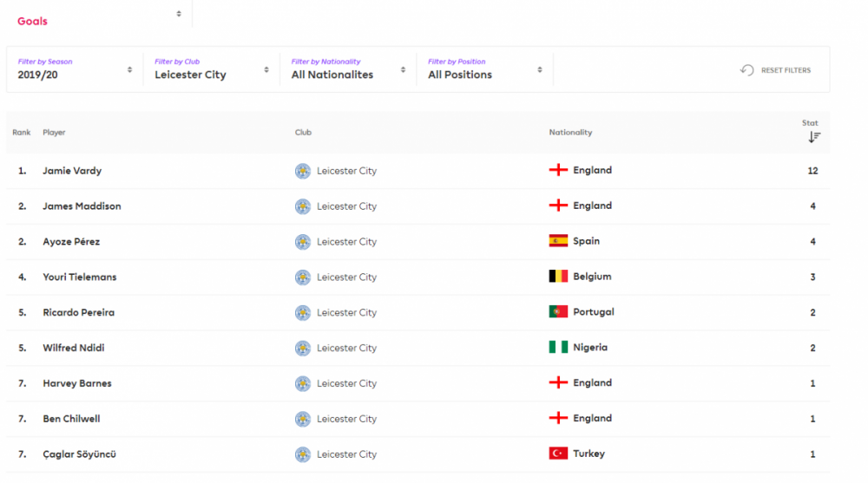
Task: Click the England flag in Ben Chilwell's row
Action: pos(558,418)
